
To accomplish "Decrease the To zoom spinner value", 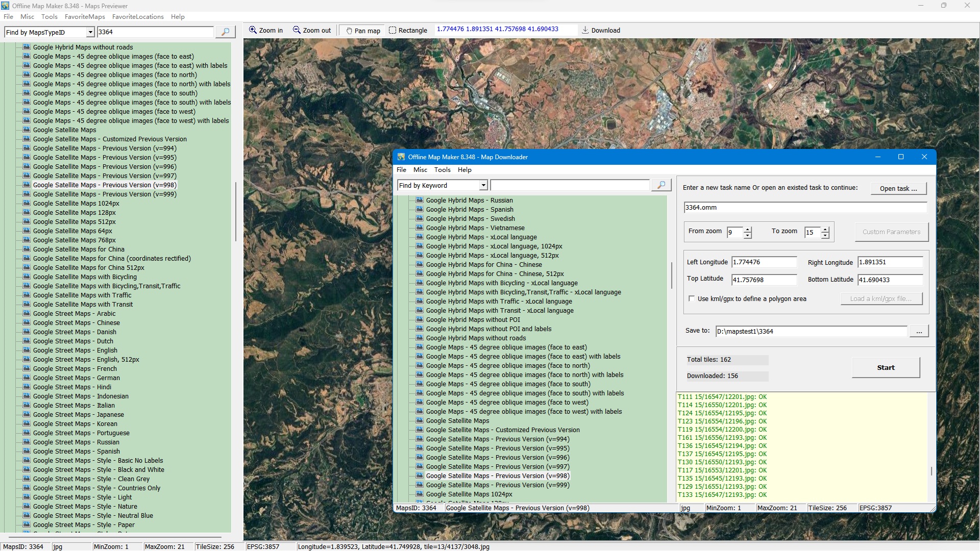I will 825,236.
